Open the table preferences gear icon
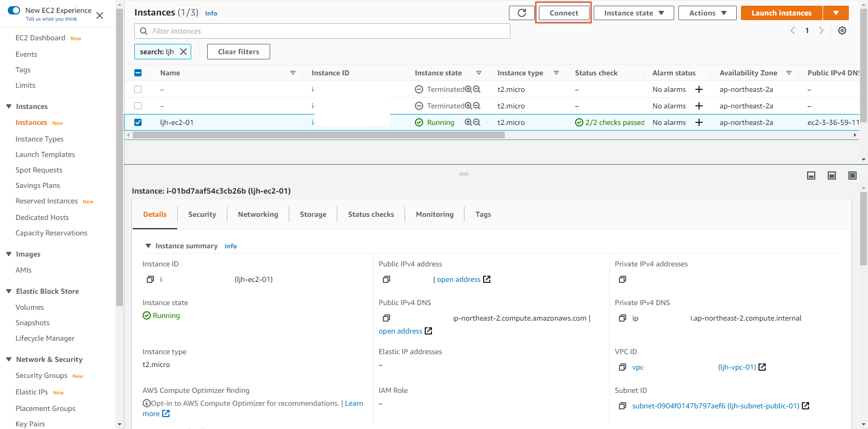 [x=842, y=30]
